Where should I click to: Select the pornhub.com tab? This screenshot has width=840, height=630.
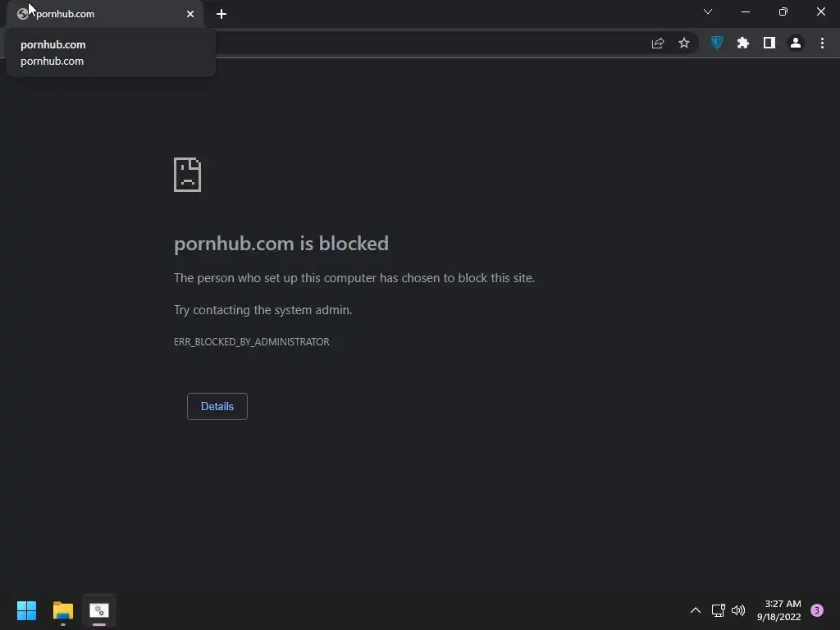pyautogui.click(x=105, y=14)
